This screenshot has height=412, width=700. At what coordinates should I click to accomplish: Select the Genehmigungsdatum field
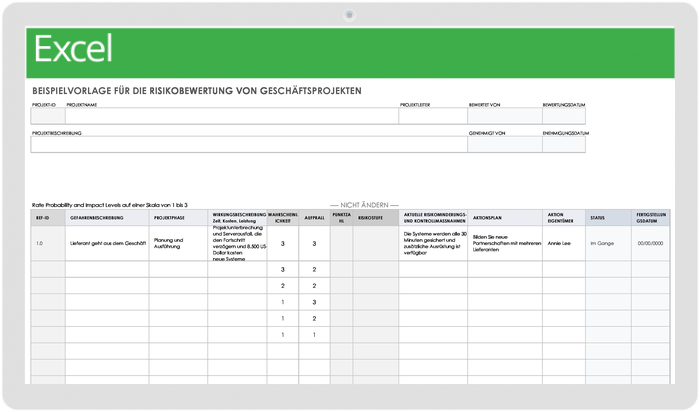tap(564, 145)
